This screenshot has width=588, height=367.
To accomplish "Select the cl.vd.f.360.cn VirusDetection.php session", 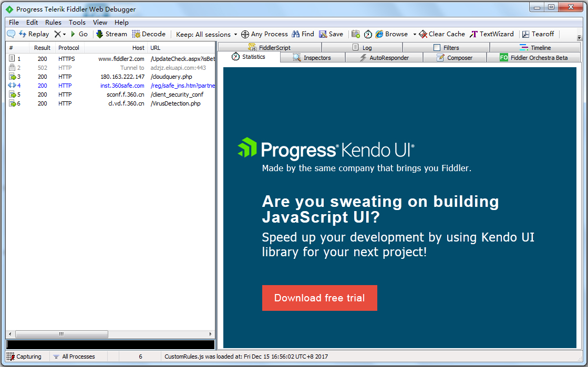I will [x=111, y=104].
